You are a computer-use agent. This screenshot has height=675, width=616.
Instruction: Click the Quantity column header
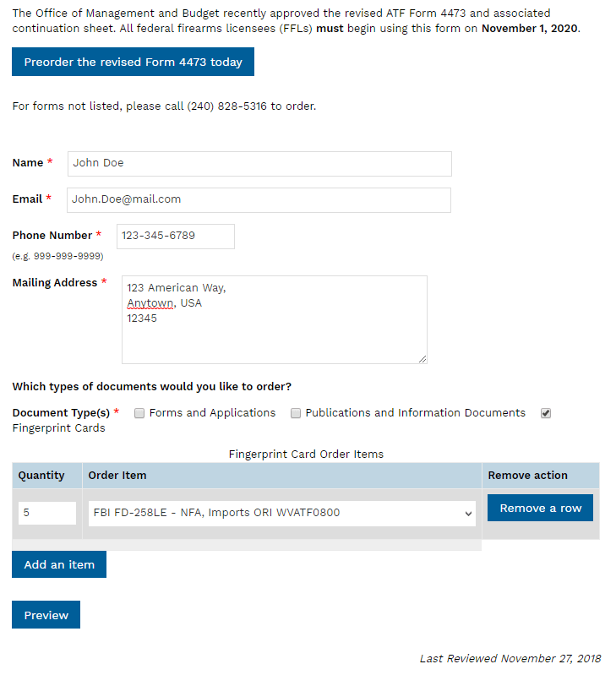pyautogui.click(x=41, y=476)
